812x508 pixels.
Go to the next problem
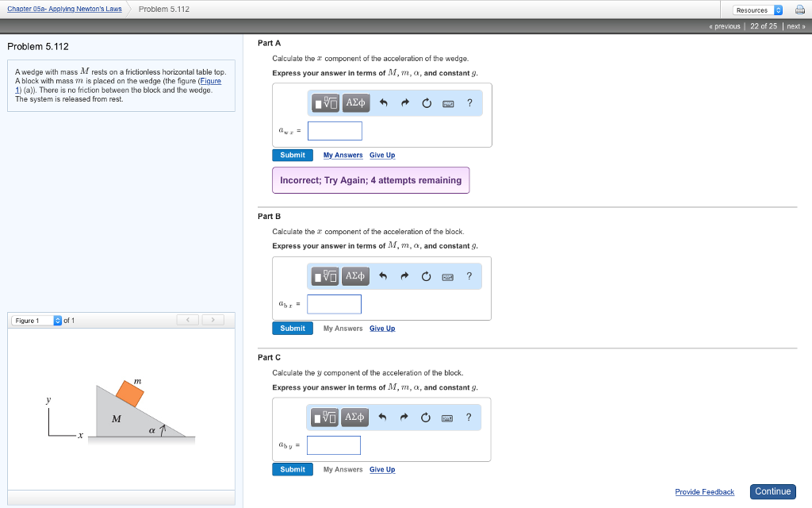795,26
